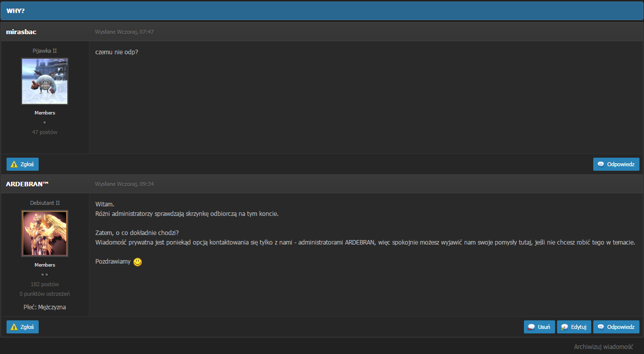Click ARDEBRAN's golden winged avatar
644x354 pixels.
pos(45,233)
